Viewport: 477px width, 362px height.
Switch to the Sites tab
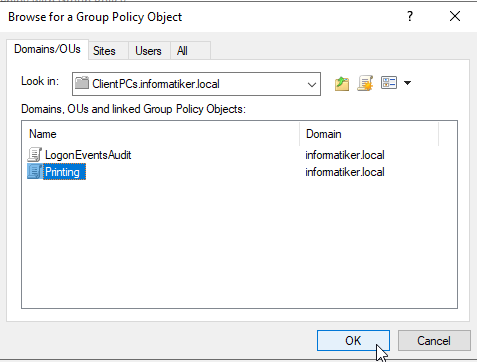pyautogui.click(x=104, y=51)
